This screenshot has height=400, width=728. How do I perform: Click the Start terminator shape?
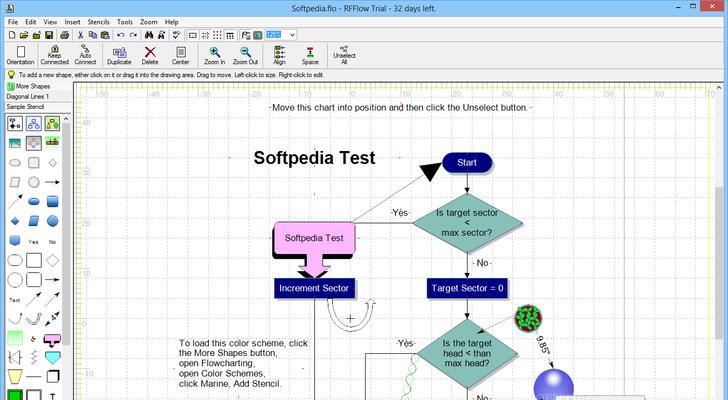[467, 162]
